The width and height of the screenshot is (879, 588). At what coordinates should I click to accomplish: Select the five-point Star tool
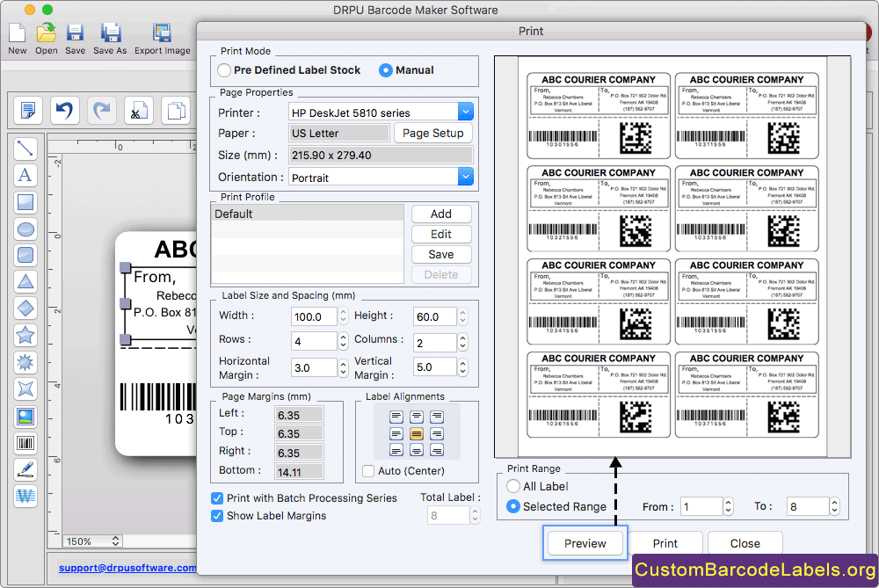[25, 335]
